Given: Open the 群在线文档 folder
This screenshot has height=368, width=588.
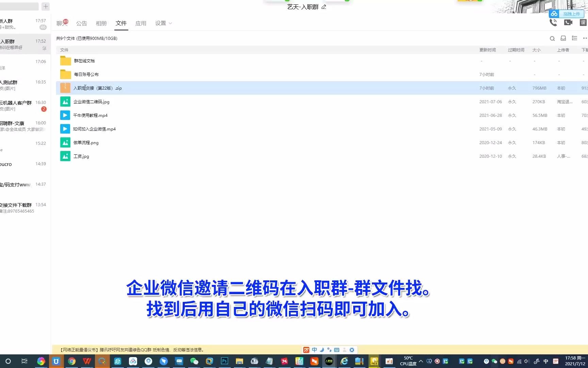Looking at the screenshot, I should point(85,61).
